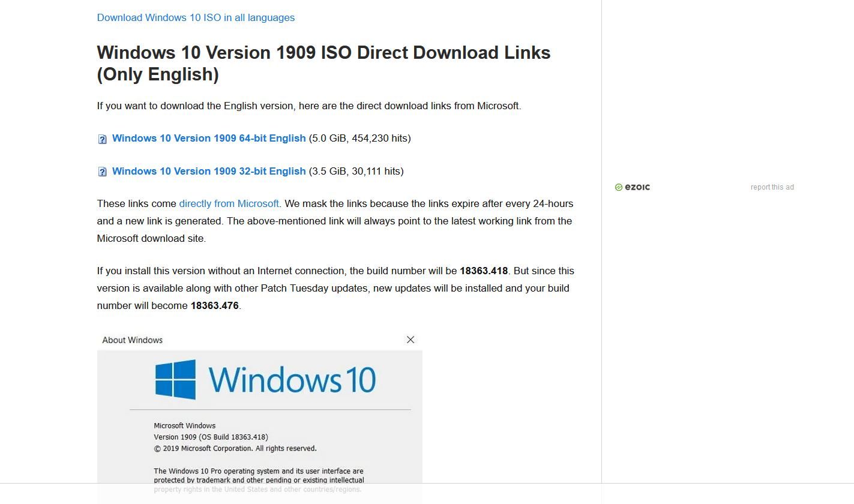Click the file icon beside the 32-bit English link
Viewport: 854px width, 504px height.
(102, 172)
